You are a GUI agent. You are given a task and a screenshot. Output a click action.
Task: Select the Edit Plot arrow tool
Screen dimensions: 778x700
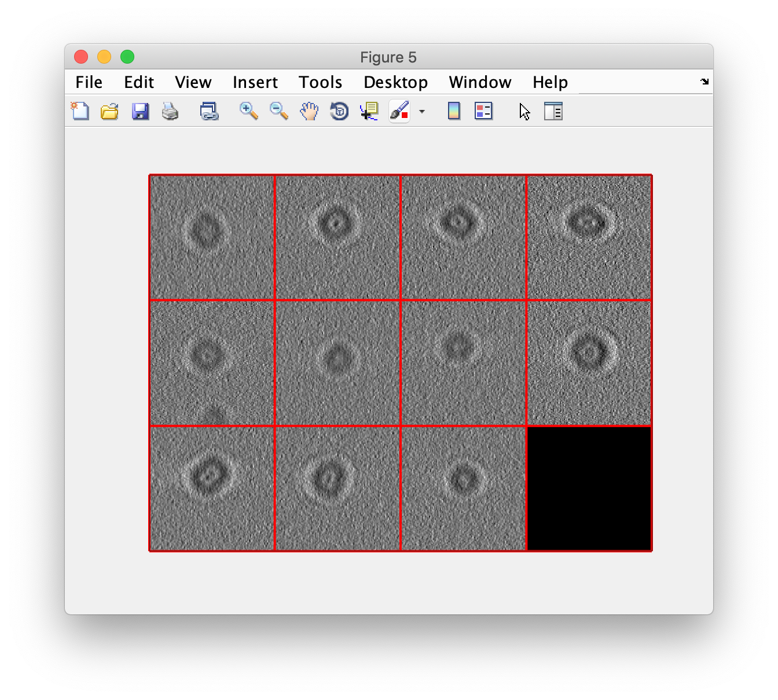524,111
